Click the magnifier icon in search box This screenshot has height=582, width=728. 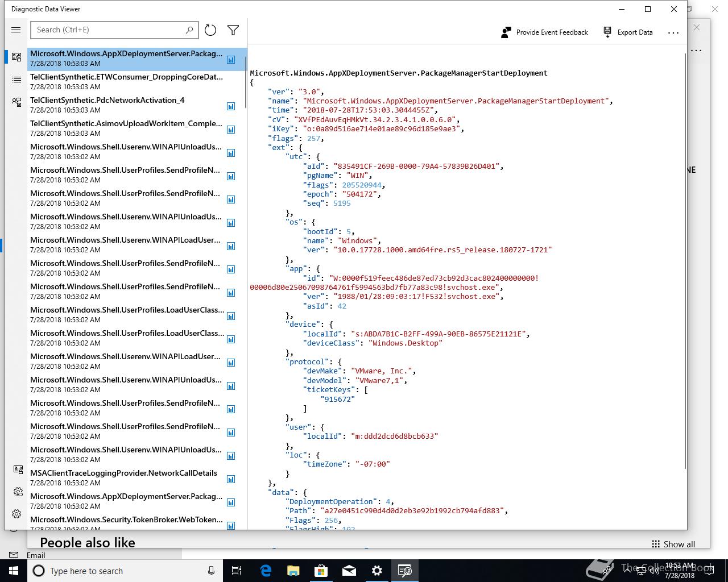[189, 30]
